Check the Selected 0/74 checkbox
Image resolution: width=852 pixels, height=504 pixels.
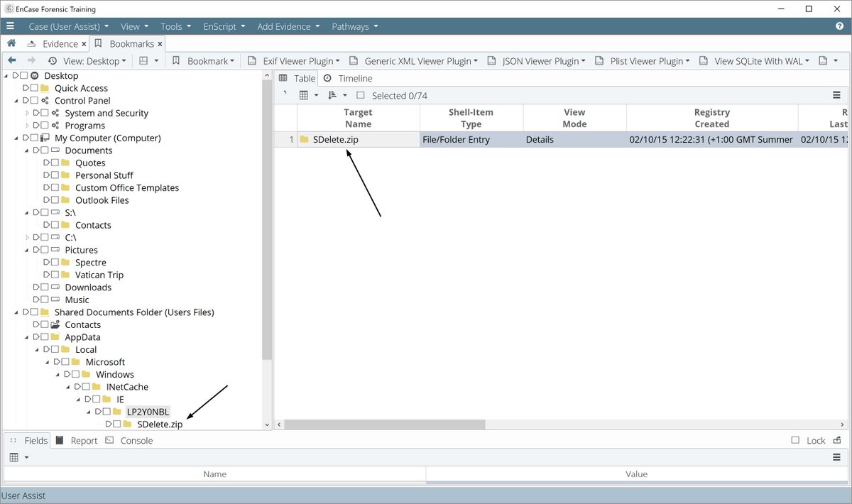pos(361,94)
